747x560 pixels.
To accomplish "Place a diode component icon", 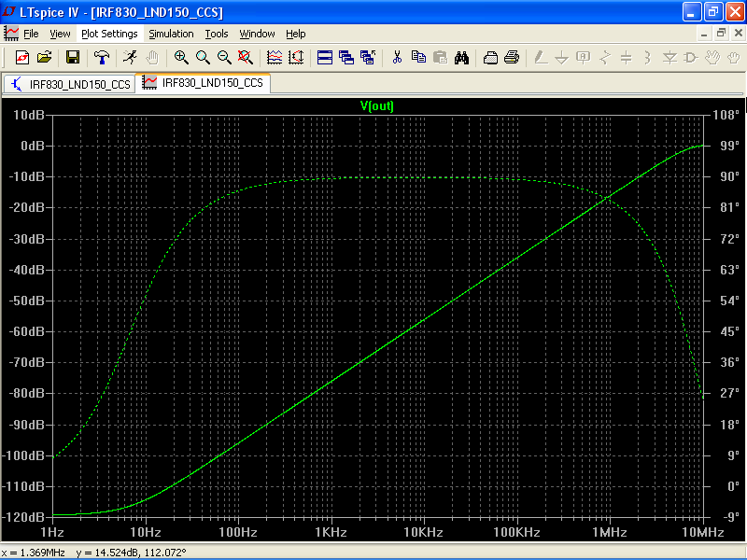I will [x=669, y=58].
